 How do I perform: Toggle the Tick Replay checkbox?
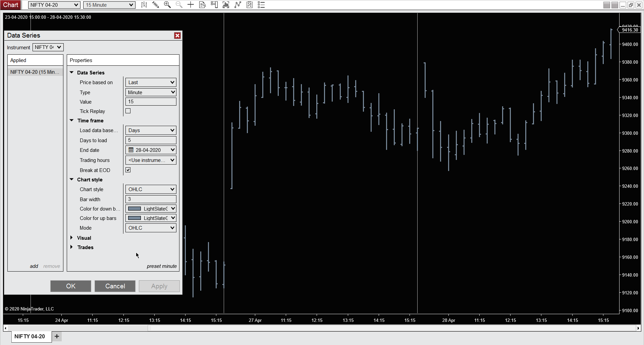tap(128, 111)
